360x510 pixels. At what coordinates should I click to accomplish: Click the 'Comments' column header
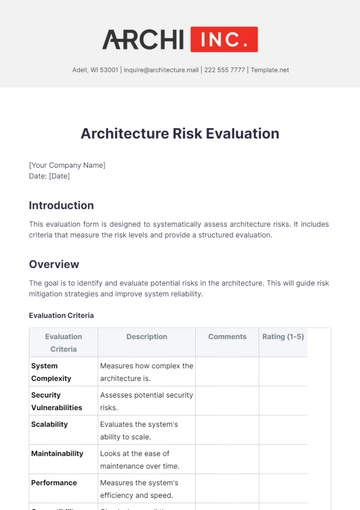click(x=227, y=343)
